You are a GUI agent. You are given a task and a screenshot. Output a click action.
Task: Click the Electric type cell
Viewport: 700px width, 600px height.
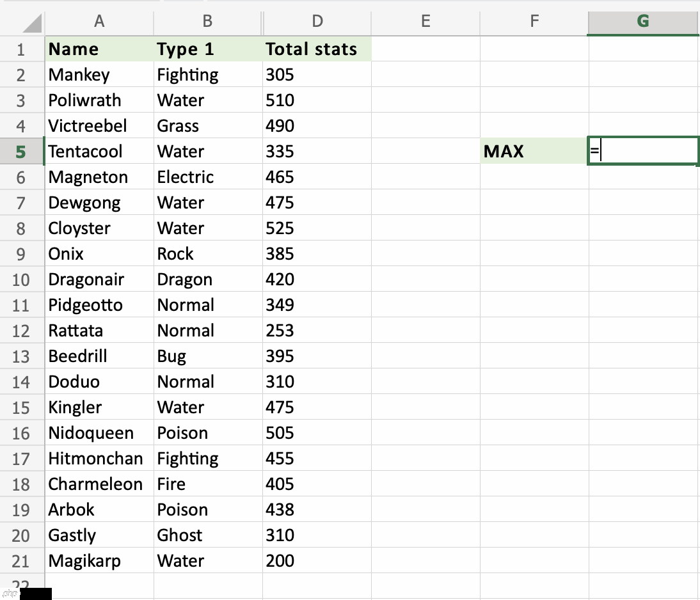[x=208, y=177]
